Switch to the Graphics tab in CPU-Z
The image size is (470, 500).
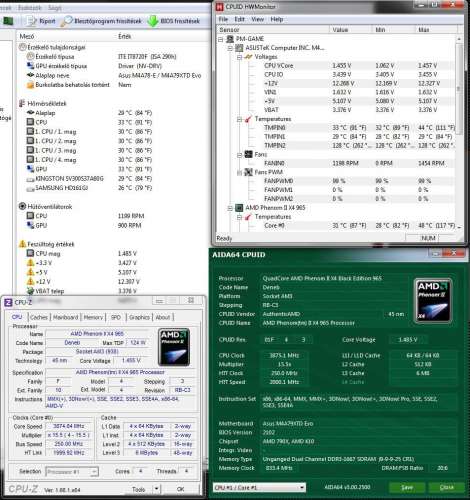coord(139,317)
